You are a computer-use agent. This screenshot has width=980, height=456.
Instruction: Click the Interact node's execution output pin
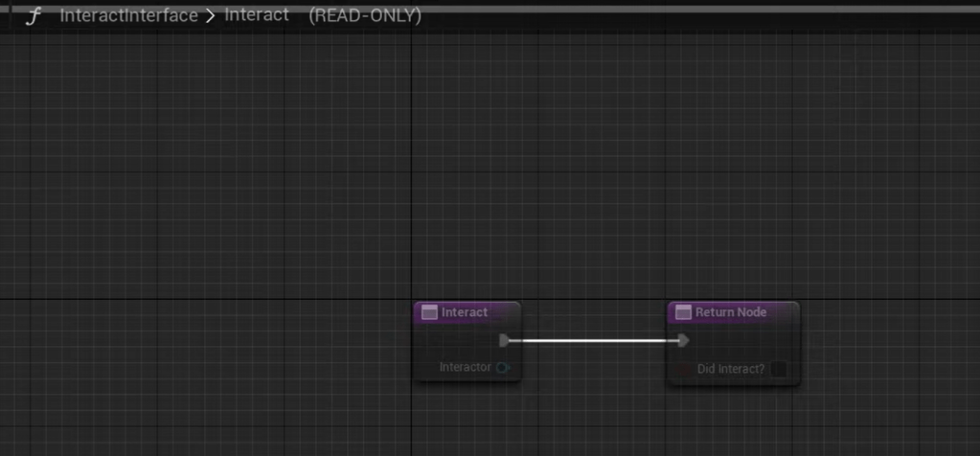(504, 340)
